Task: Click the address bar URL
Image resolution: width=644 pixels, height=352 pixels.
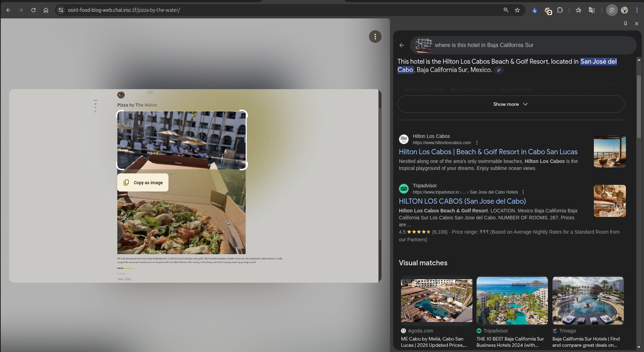Action: point(124,10)
